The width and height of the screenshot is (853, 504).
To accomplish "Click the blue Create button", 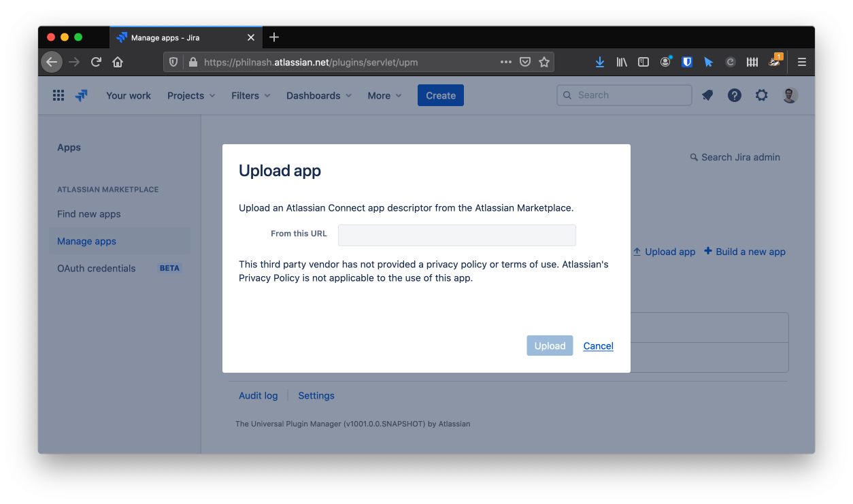I will point(441,95).
